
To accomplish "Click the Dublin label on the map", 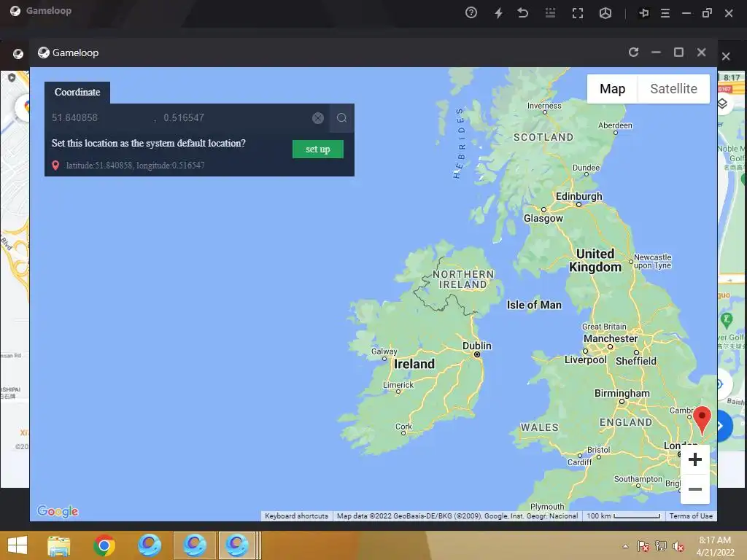I will [x=477, y=346].
